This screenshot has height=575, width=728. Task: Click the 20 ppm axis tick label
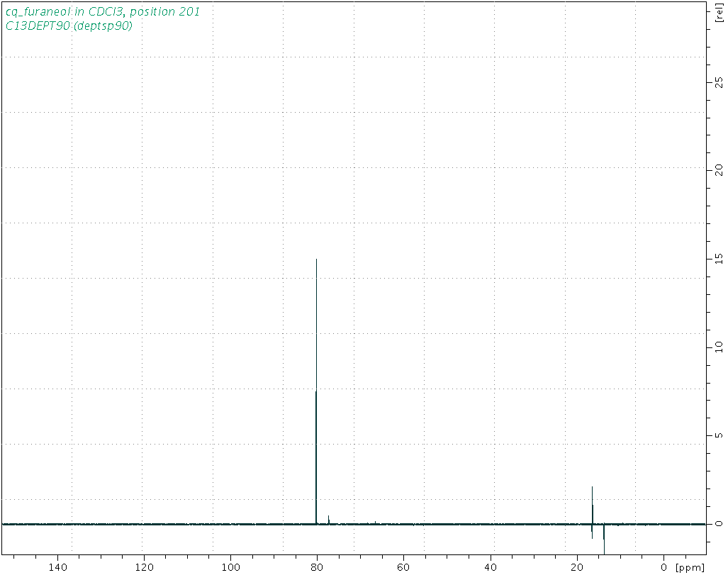(576, 567)
